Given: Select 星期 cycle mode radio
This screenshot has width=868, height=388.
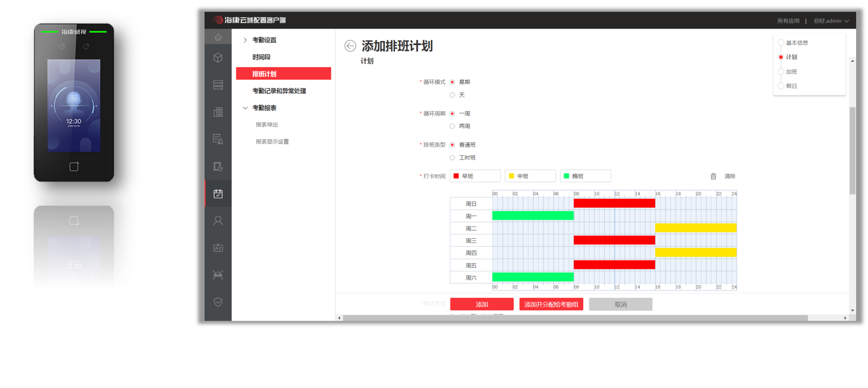Looking at the screenshot, I should [x=452, y=82].
